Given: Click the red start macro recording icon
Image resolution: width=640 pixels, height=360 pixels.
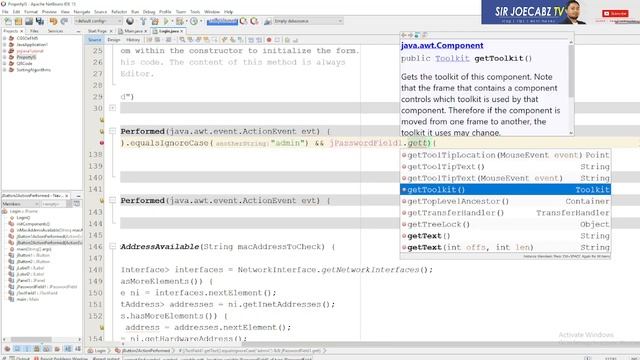Looking at the screenshot, I should point(269,40).
